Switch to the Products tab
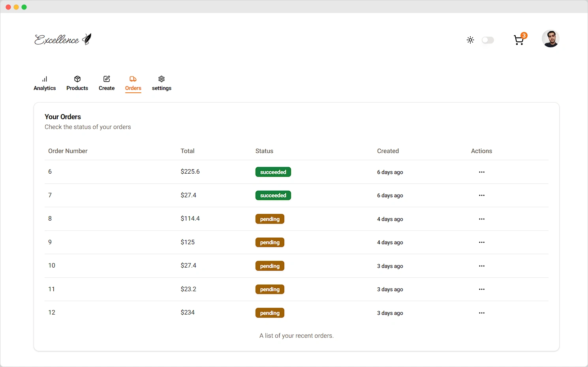588x367 pixels. click(77, 84)
